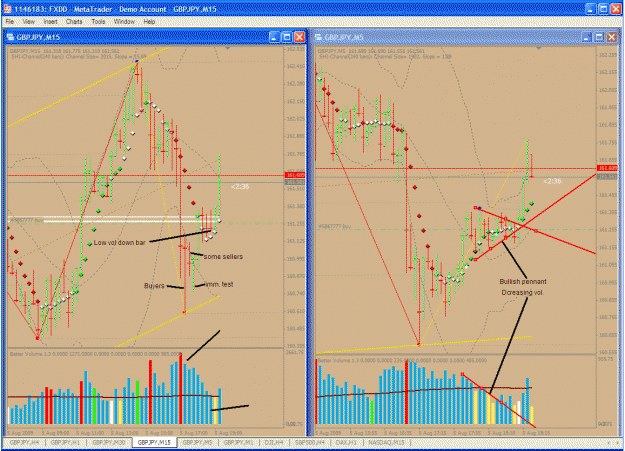This screenshot has height=451, width=625.
Task: Click the chart shift triangle marker in M5 chart
Action: pyautogui.click(x=539, y=48)
